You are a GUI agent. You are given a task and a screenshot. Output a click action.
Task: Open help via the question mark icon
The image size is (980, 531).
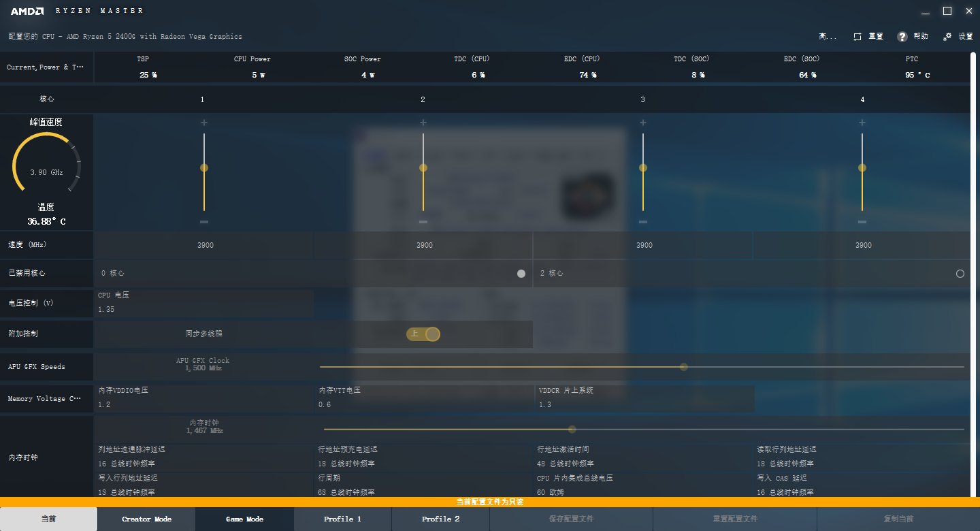(902, 37)
